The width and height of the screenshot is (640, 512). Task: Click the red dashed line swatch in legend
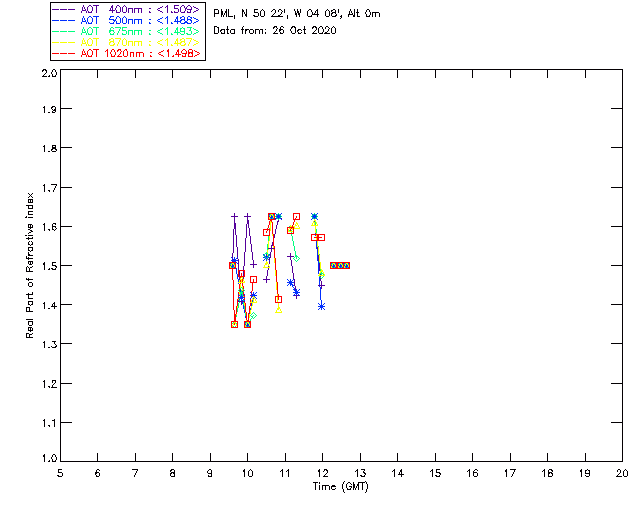click(64, 53)
